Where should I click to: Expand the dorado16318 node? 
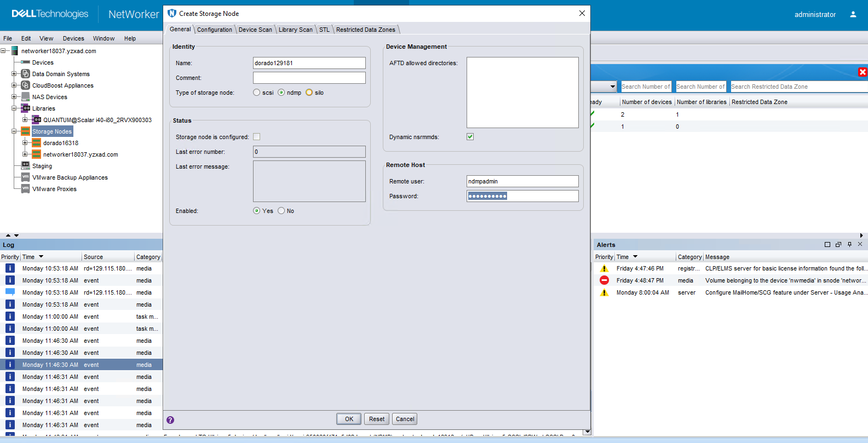[x=25, y=143]
